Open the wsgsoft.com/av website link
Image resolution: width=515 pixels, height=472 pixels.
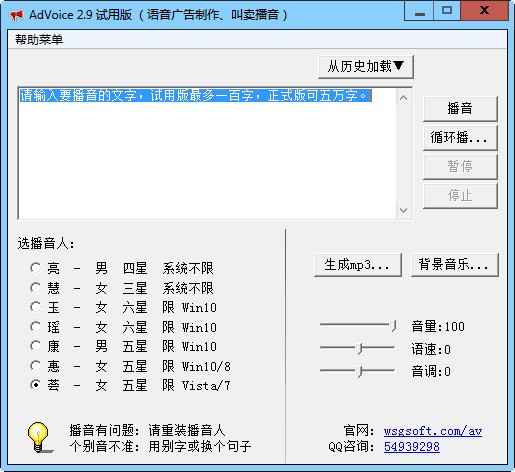point(433,431)
